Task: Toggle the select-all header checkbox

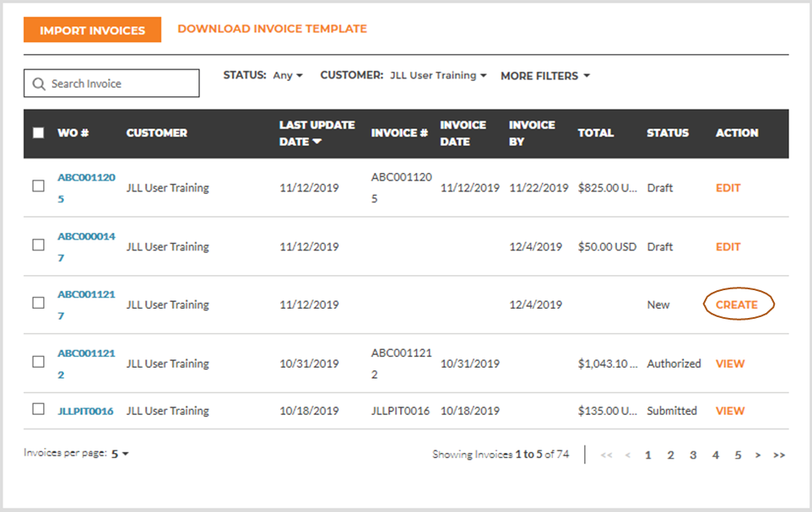Action: (x=38, y=133)
